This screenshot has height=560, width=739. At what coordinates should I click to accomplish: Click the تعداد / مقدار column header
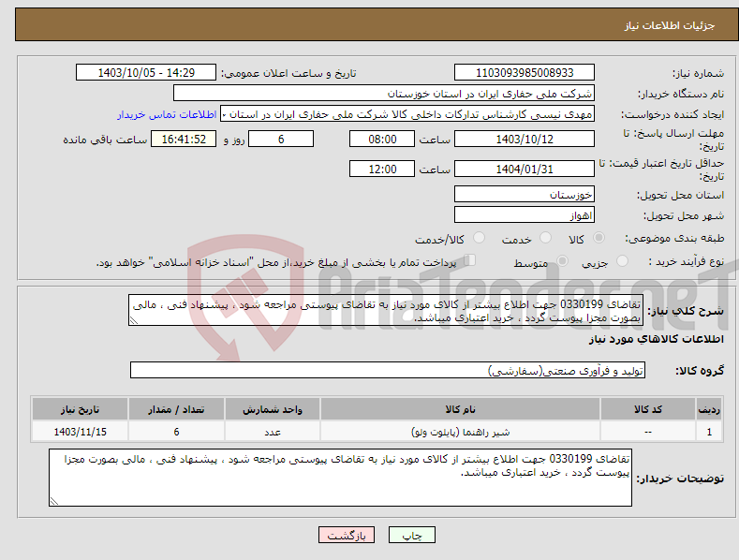176,409
